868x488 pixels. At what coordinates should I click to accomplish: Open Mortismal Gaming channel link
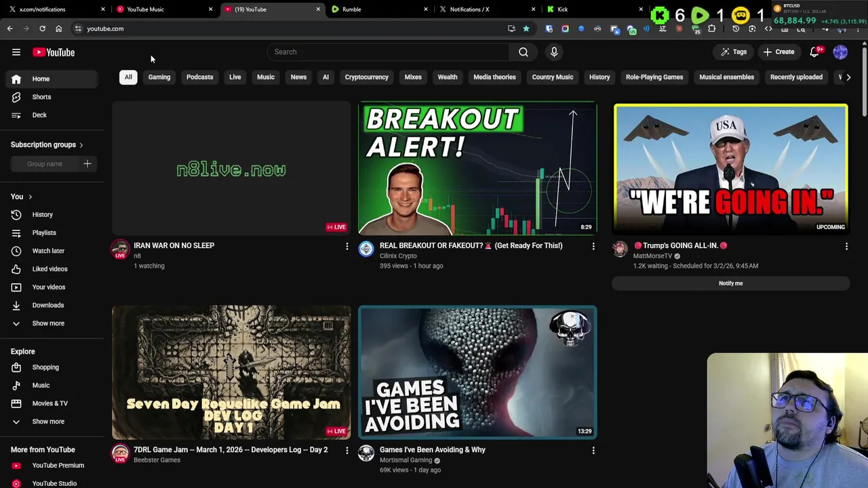[x=406, y=460]
